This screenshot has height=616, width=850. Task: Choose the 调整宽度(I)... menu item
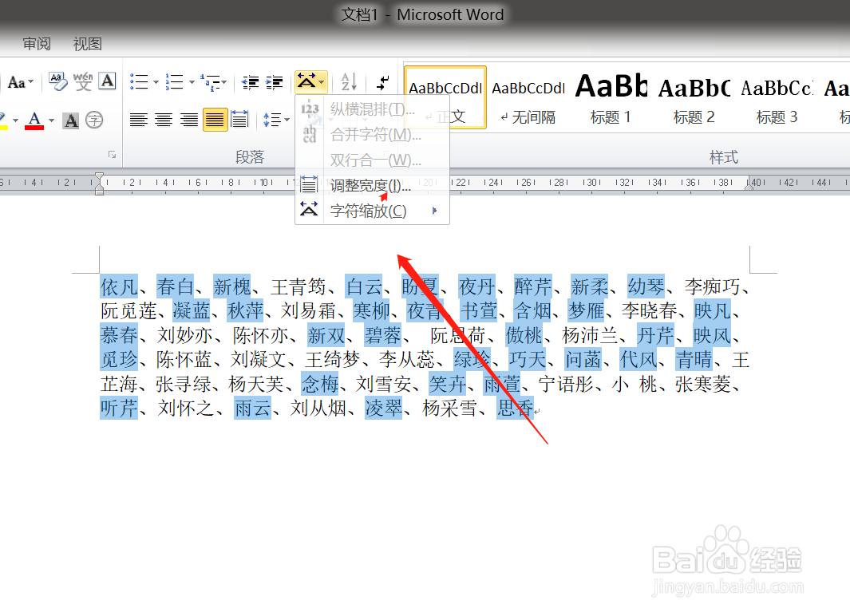coord(373,185)
